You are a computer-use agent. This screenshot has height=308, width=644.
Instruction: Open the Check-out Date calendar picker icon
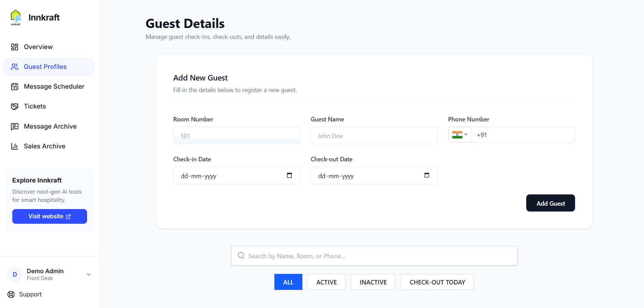coord(427,175)
